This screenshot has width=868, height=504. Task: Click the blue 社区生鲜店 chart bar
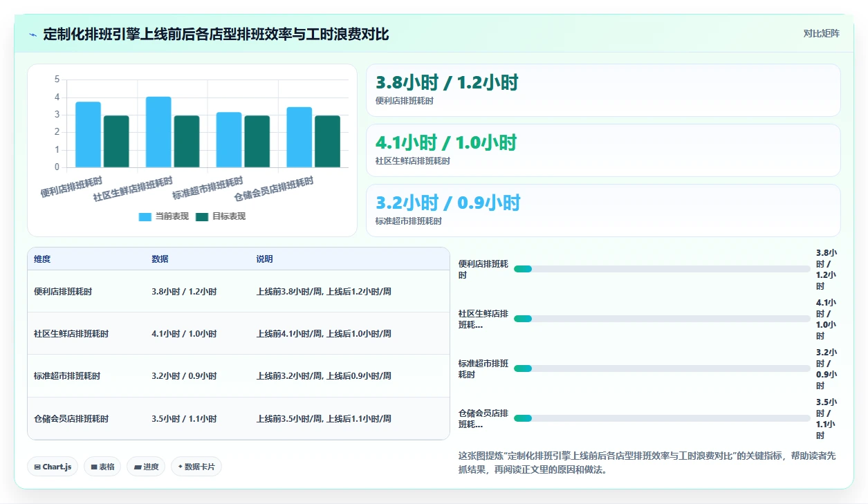(x=158, y=132)
